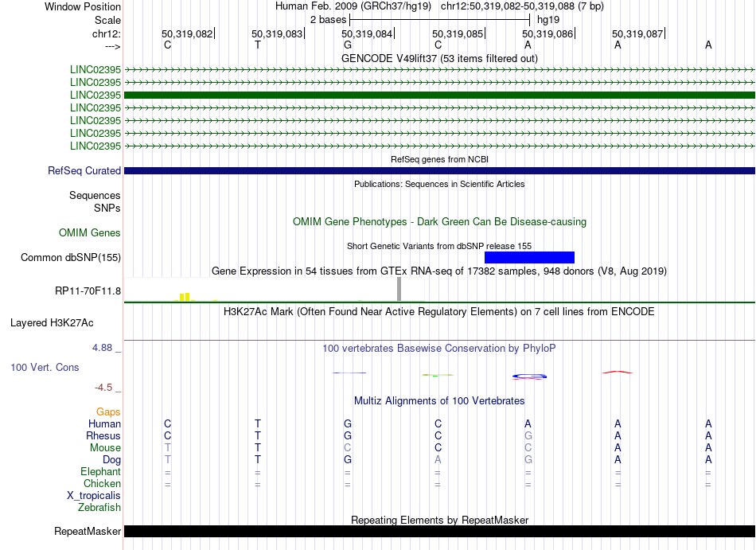Open 100 vertebrates Basewise Conservation title

pos(439,348)
